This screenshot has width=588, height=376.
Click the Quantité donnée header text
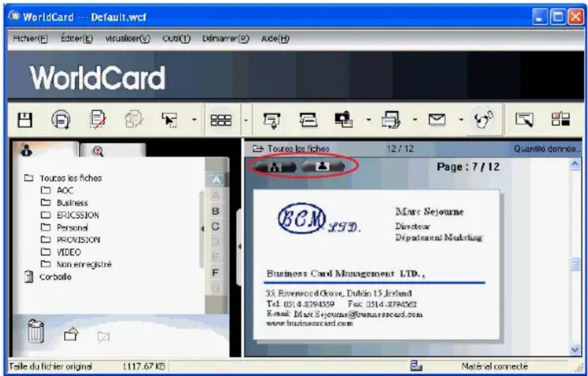547,149
